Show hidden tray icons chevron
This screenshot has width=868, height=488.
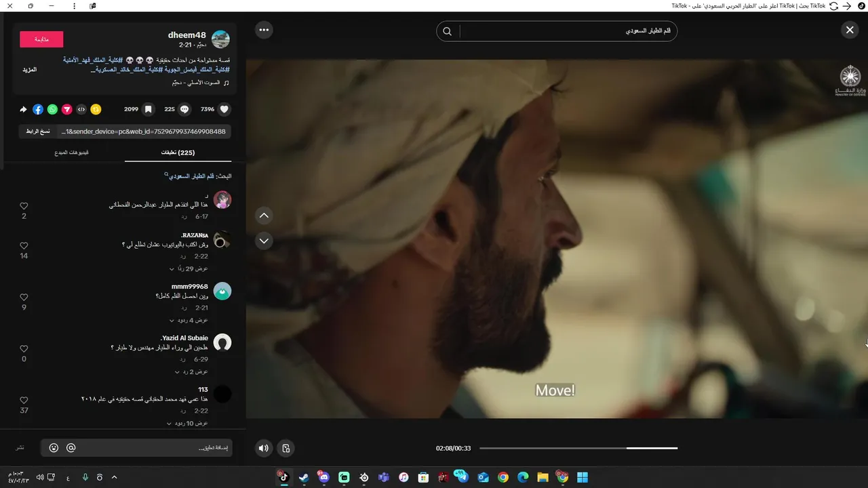(x=114, y=477)
